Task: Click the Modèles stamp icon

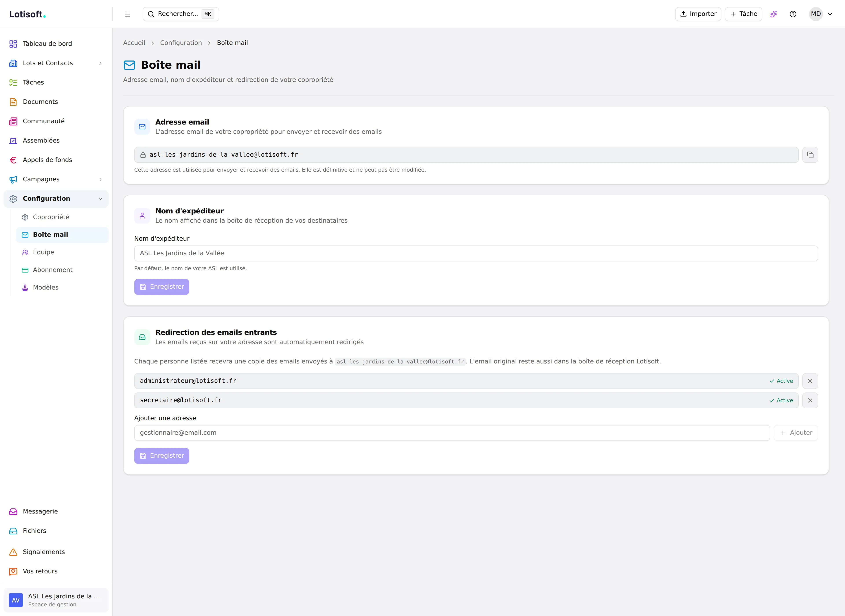Action: click(x=25, y=288)
